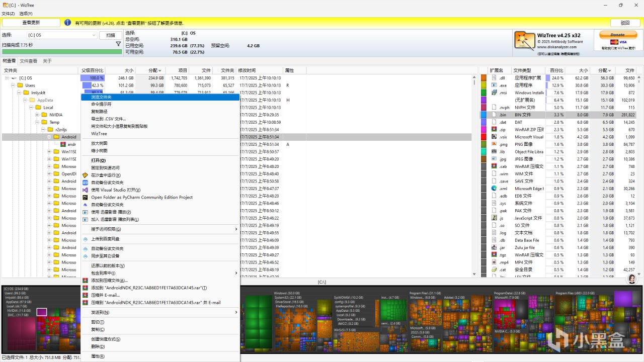Switch to the 关于 tab
644x362 pixels.
[x=47, y=61]
